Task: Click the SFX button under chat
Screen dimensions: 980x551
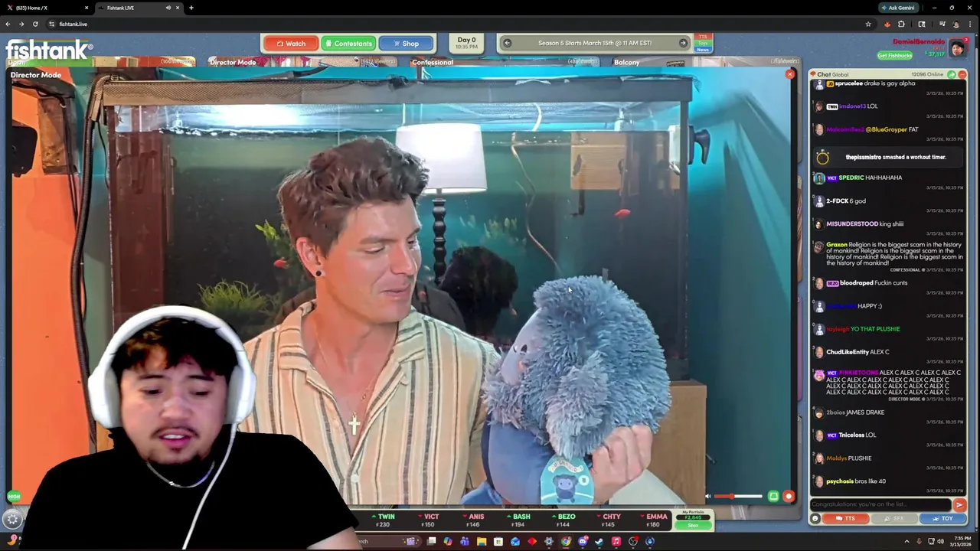Action: [893, 519]
